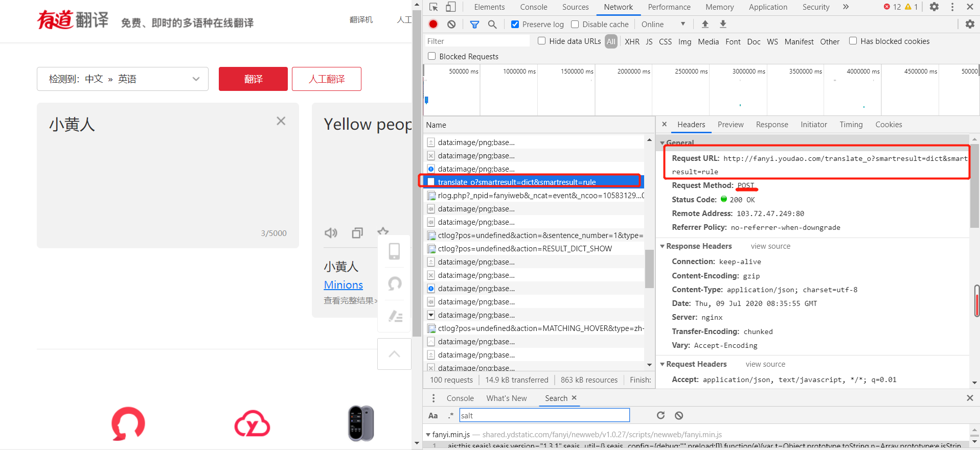The height and width of the screenshot is (450, 980).
Task: Toggle the network filter funnel icon
Action: (474, 24)
